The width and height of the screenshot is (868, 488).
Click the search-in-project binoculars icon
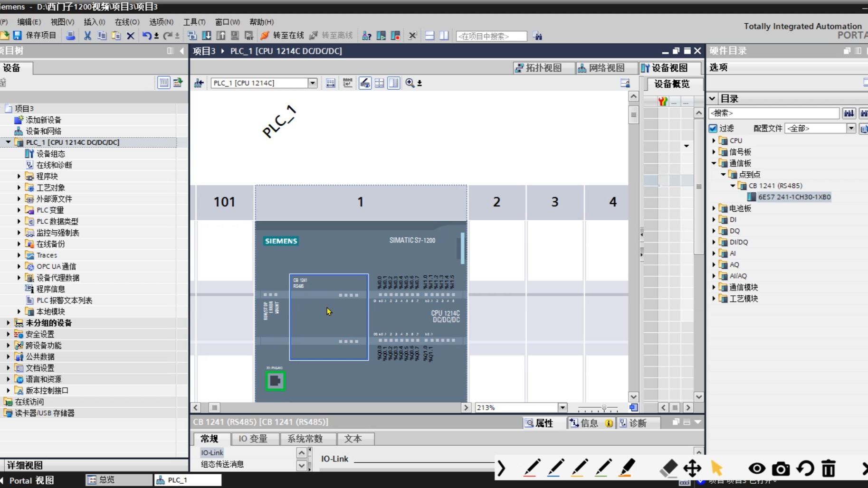pos(538,36)
